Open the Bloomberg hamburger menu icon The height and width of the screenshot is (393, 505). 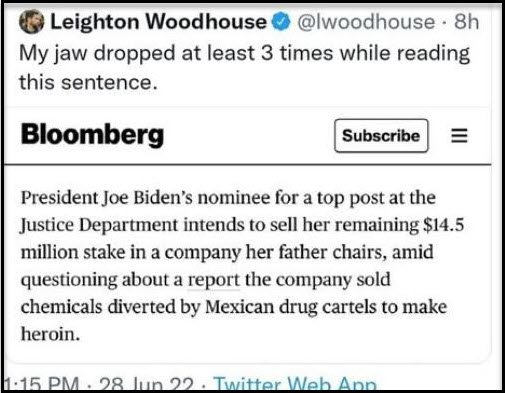(459, 136)
